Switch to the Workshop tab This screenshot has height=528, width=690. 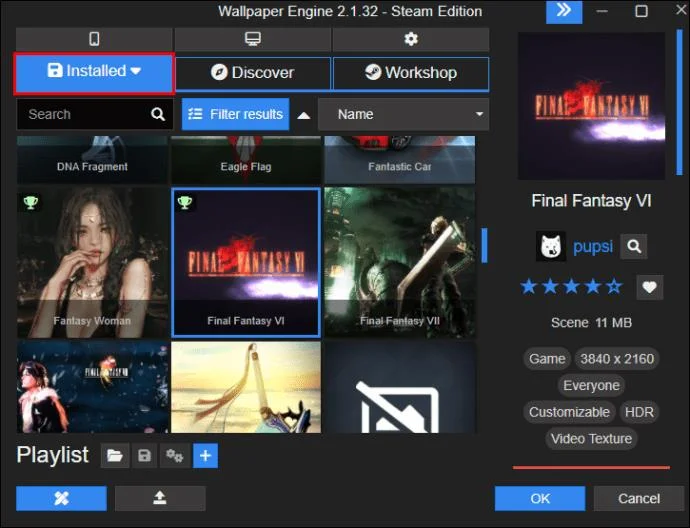coord(411,73)
